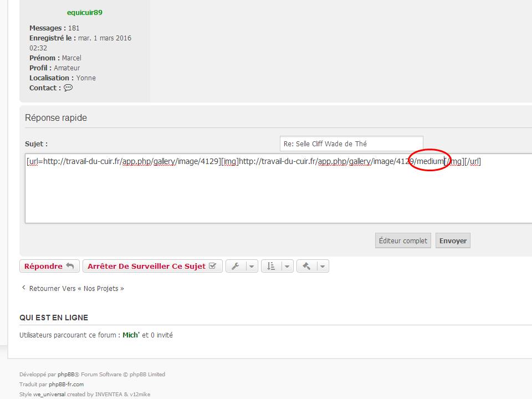Screen dimensions: 532x399
Task: Open the Éditeur complet button
Action: pyautogui.click(x=403, y=241)
